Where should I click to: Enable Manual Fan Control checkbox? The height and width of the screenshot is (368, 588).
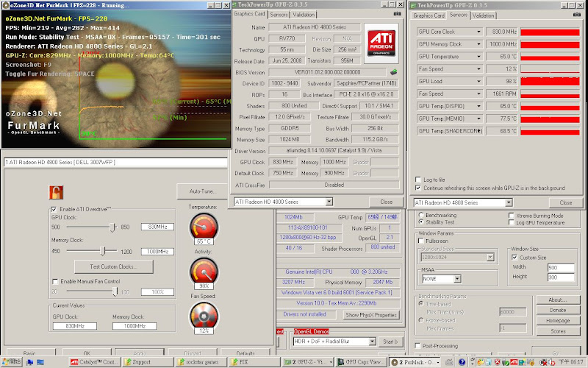pyautogui.click(x=55, y=281)
